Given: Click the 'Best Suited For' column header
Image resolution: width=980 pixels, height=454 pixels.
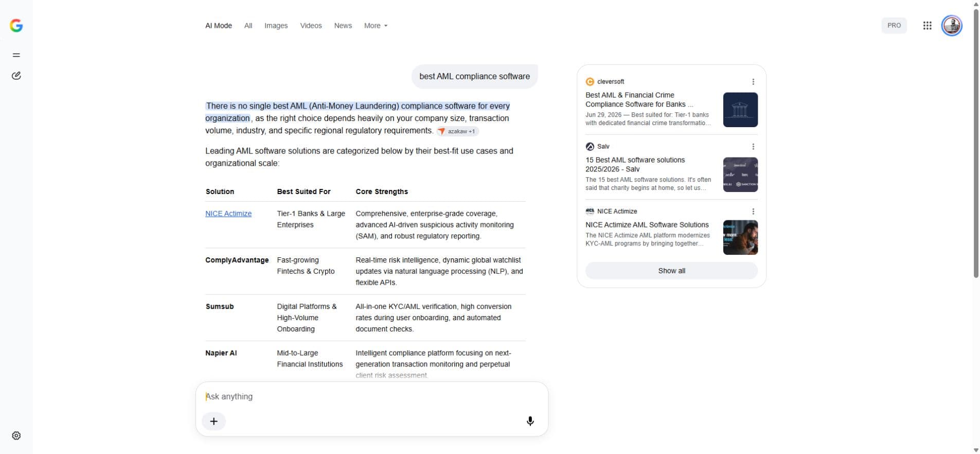Looking at the screenshot, I should coord(304,191).
